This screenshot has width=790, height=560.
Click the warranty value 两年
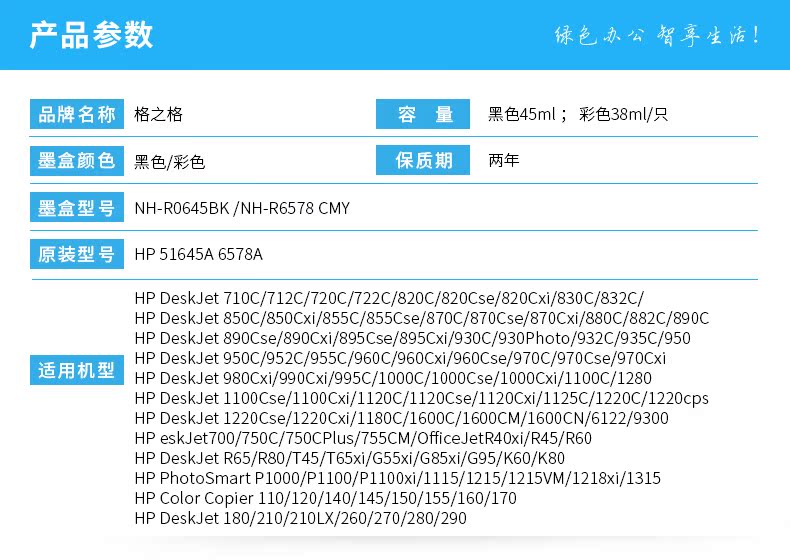tap(503, 160)
